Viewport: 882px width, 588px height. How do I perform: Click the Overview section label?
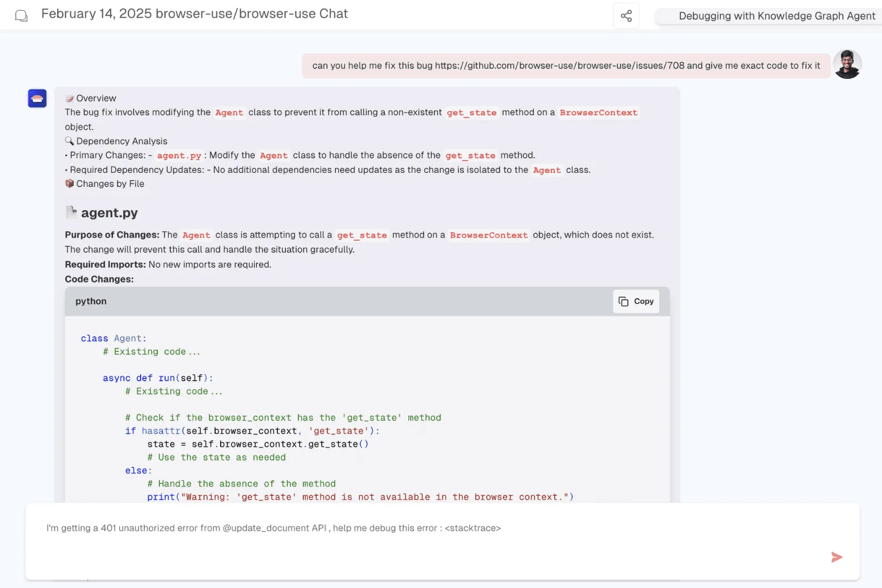tap(96, 98)
